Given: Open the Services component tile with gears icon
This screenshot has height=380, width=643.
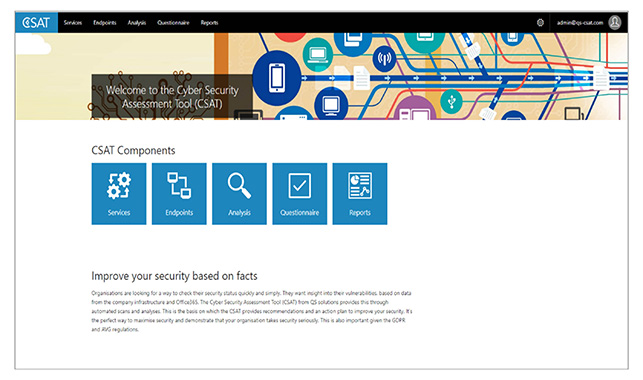Looking at the screenshot, I should click(x=119, y=193).
